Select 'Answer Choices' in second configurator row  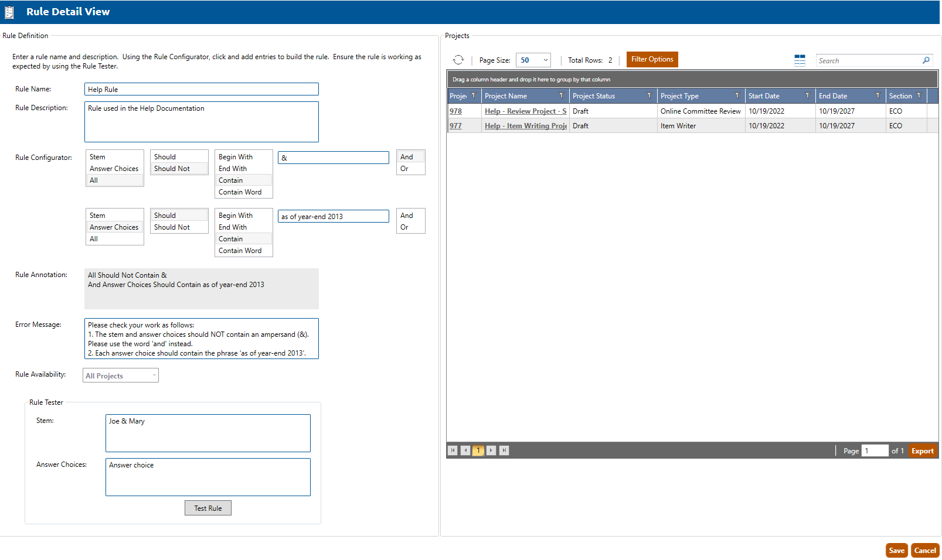(114, 227)
